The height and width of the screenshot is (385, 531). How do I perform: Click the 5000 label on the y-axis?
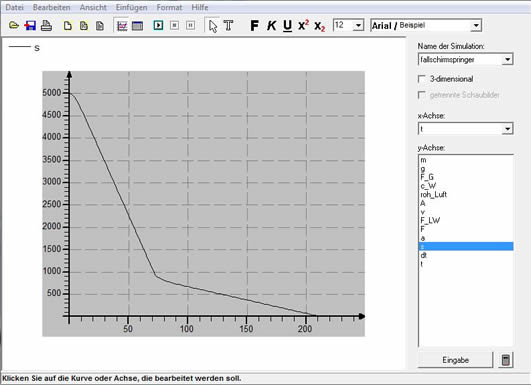click(x=52, y=92)
